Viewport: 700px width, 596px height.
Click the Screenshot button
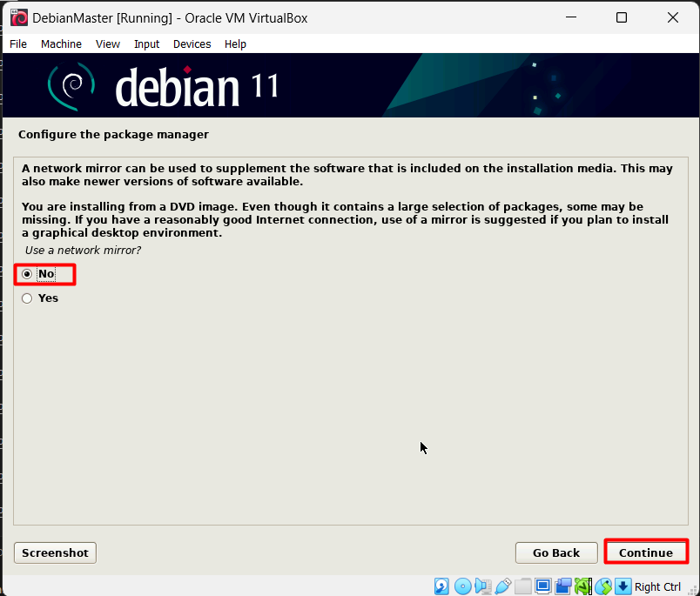pos(56,552)
